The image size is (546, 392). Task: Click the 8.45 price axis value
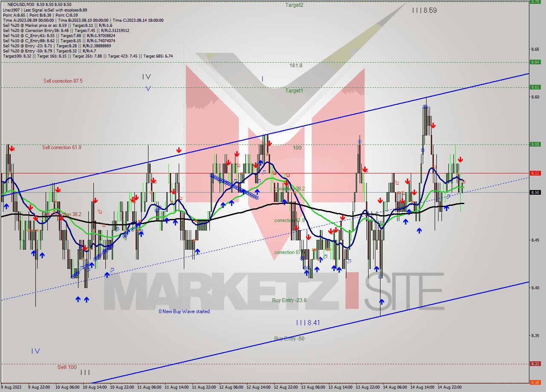point(535,240)
